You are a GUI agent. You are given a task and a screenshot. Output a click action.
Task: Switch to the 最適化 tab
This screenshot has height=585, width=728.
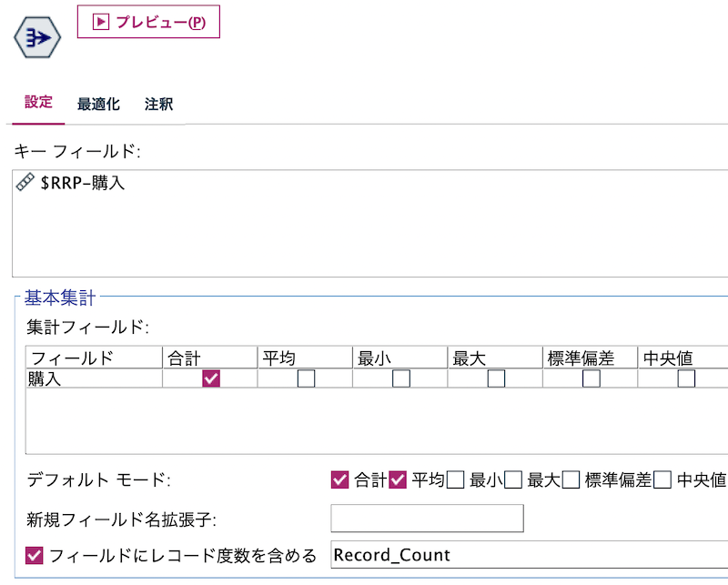[100, 103]
